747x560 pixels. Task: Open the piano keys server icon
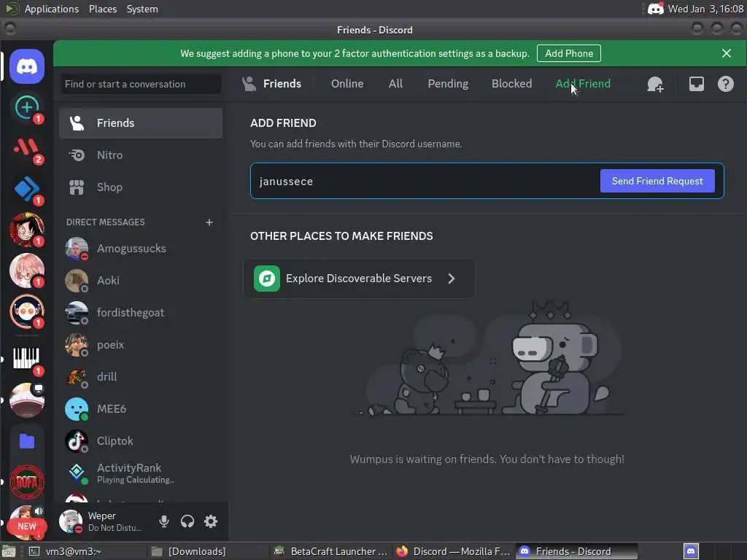[27, 359]
